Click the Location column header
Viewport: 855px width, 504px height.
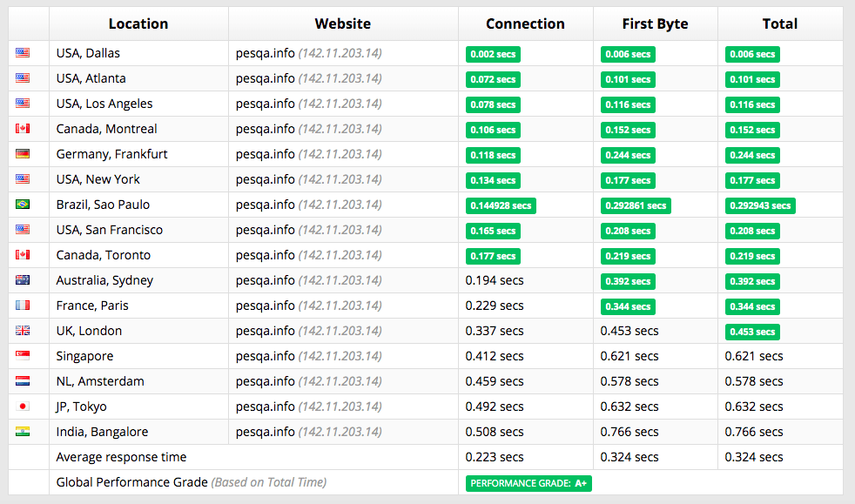tap(138, 24)
